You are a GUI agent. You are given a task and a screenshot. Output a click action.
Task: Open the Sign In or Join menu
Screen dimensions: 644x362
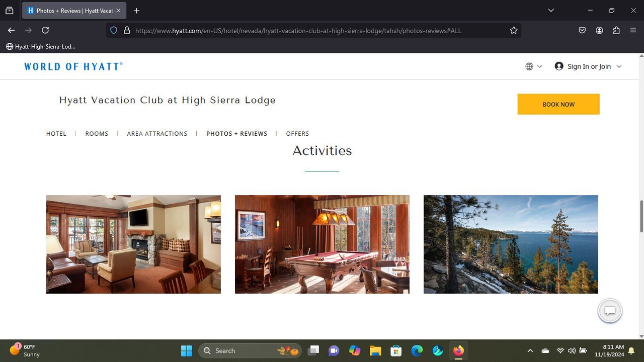click(588, 66)
